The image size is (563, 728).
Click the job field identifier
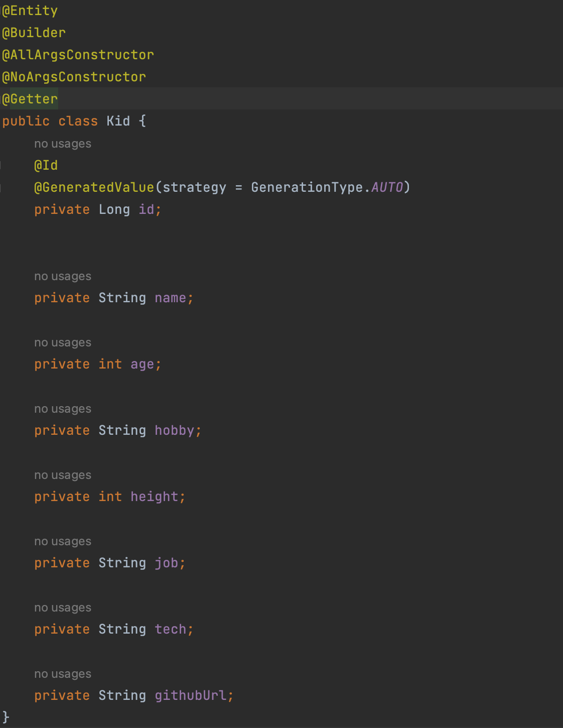pos(167,563)
